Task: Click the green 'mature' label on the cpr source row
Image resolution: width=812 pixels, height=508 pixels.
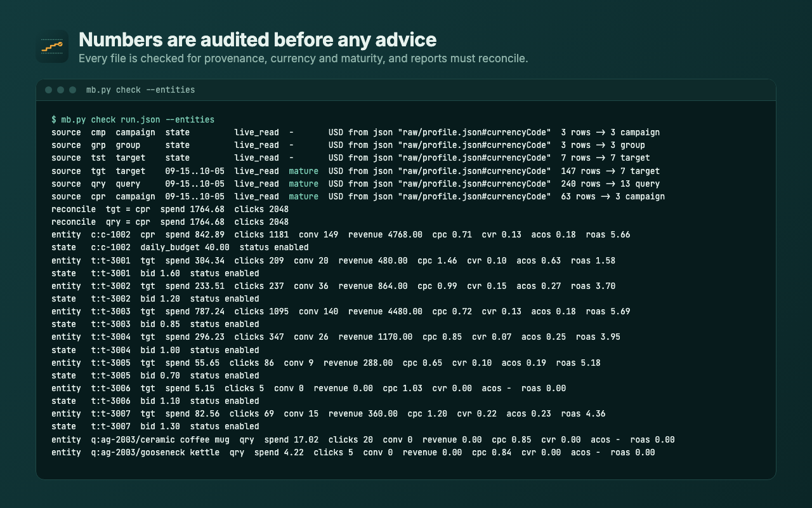Action: [x=304, y=196]
